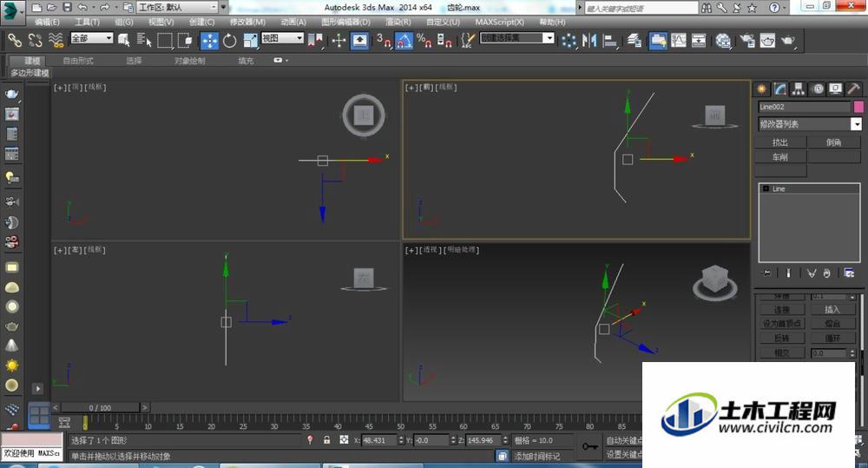Choose the Rectangular Selection Region tool
868x468 pixels.
coord(165,40)
